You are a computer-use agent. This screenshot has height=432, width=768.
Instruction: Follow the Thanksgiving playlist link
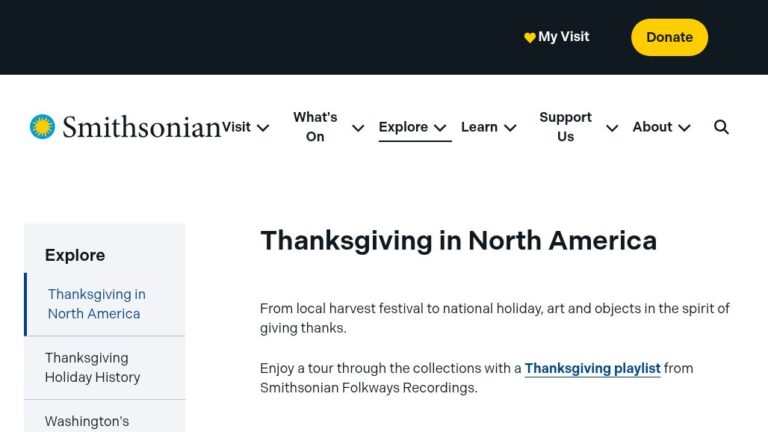[x=593, y=368]
